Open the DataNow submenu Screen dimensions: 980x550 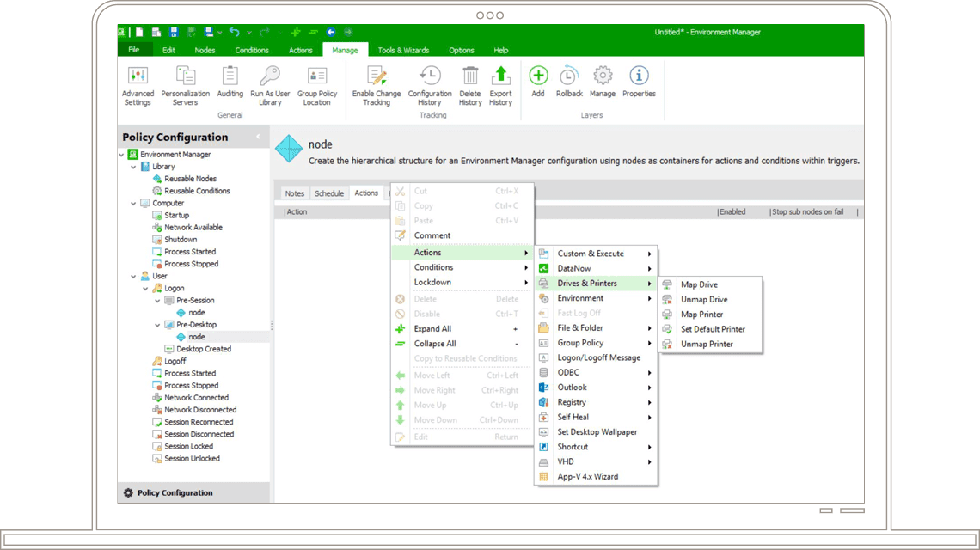(597, 269)
